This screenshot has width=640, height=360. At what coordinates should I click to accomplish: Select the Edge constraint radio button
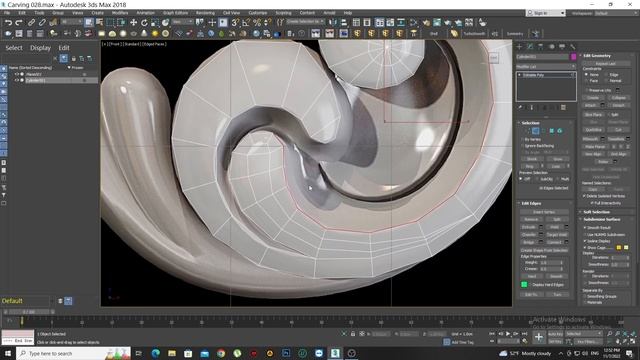point(606,75)
